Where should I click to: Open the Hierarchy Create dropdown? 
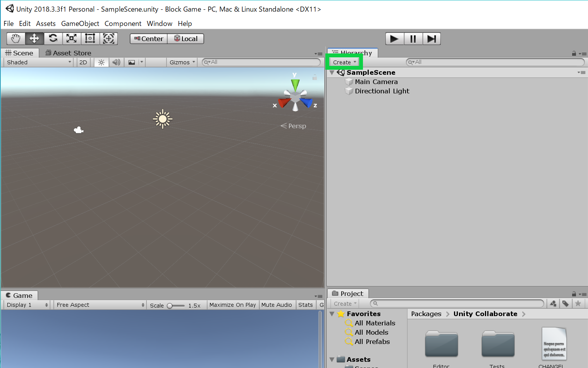pyautogui.click(x=344, y=62)
